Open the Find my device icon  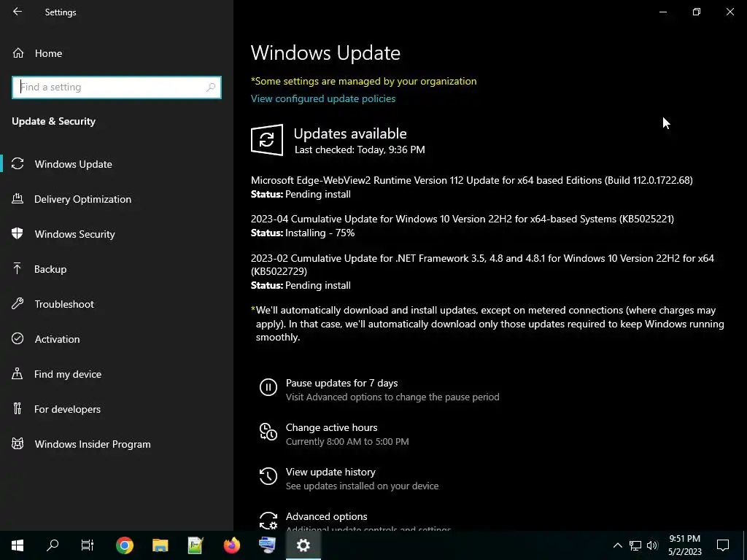pos(18,374)
